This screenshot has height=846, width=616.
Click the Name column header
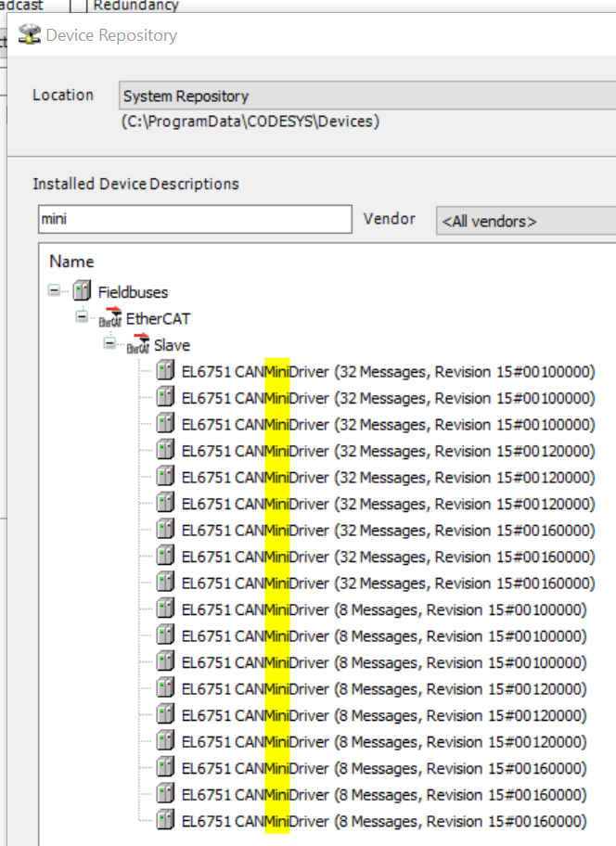pyautogui.click(x=71, y=262)
